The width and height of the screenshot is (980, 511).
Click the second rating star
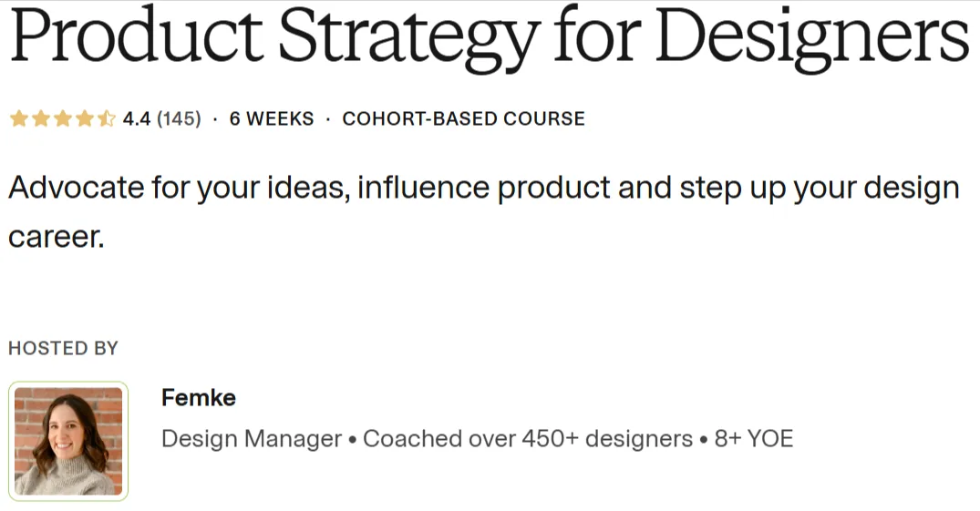[41, 118]
